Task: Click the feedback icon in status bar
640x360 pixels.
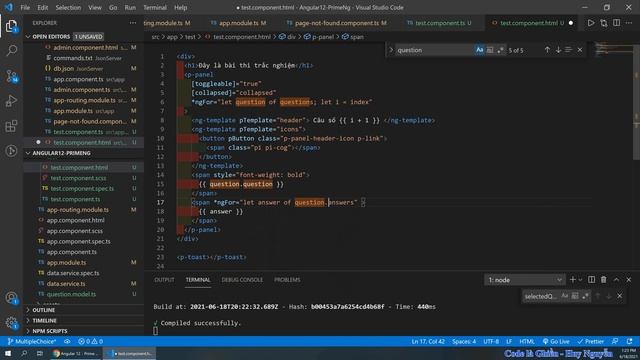Action: pyautogui.click(x=615, y=341)
